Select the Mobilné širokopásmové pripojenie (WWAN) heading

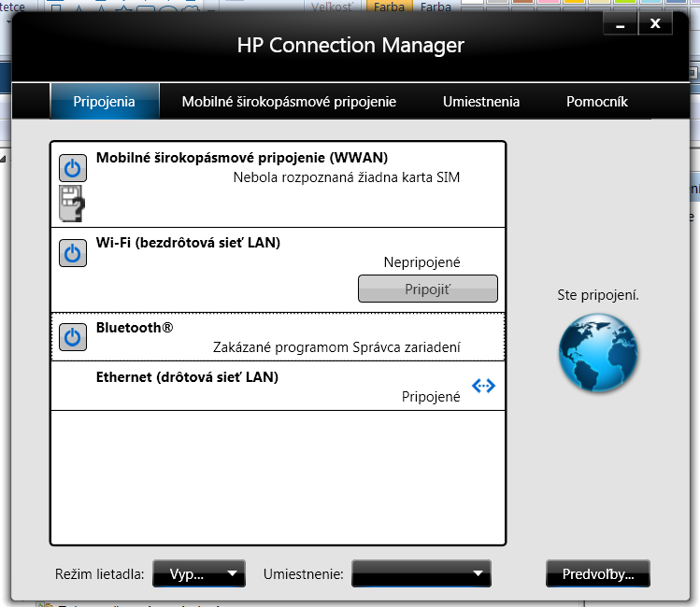[242, 158]
